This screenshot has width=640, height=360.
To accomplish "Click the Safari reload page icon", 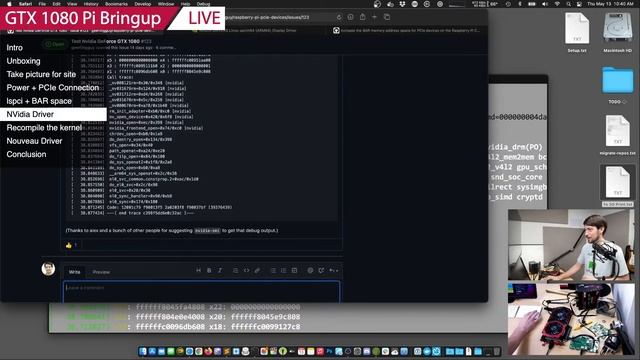I will pos(339,17).
